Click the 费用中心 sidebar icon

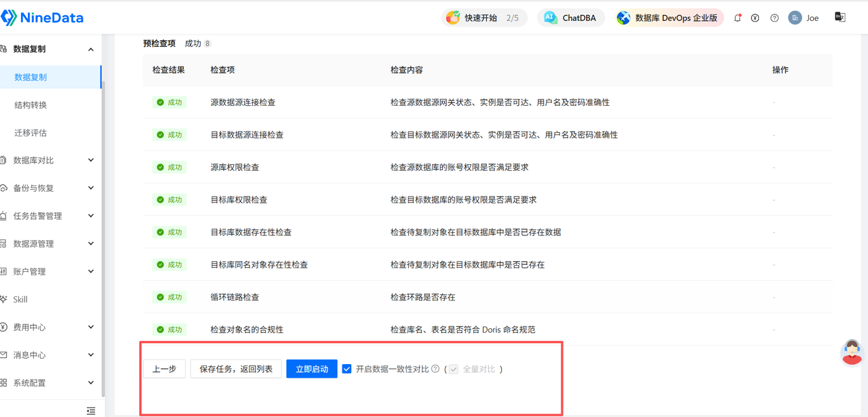click(3, 327)
